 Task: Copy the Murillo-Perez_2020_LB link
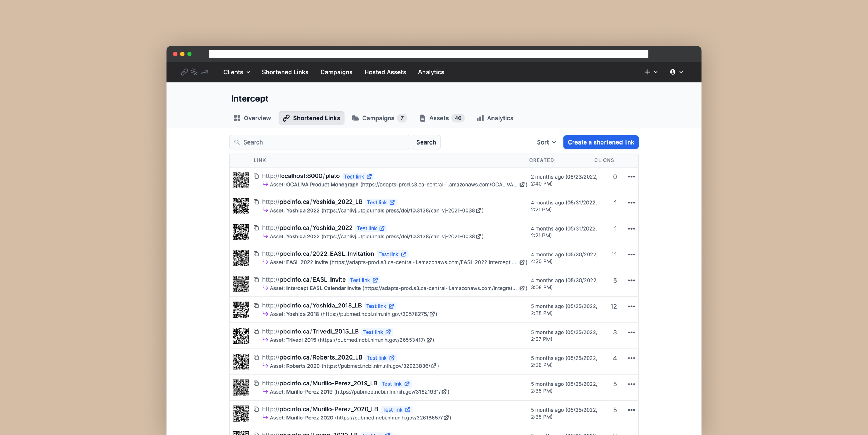256,409
